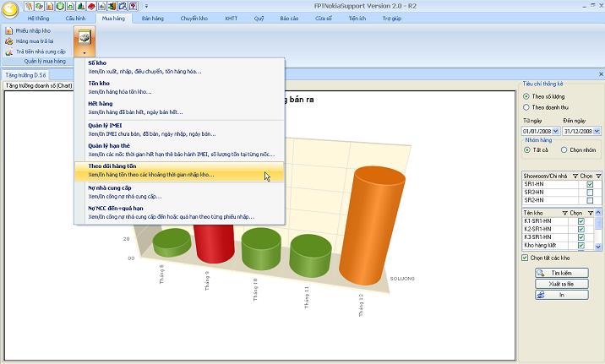Image resolution: width=605 pixels, height=364 pixels.
Task: Click filter icon on Tên kho column
Action: pos(565,213)
